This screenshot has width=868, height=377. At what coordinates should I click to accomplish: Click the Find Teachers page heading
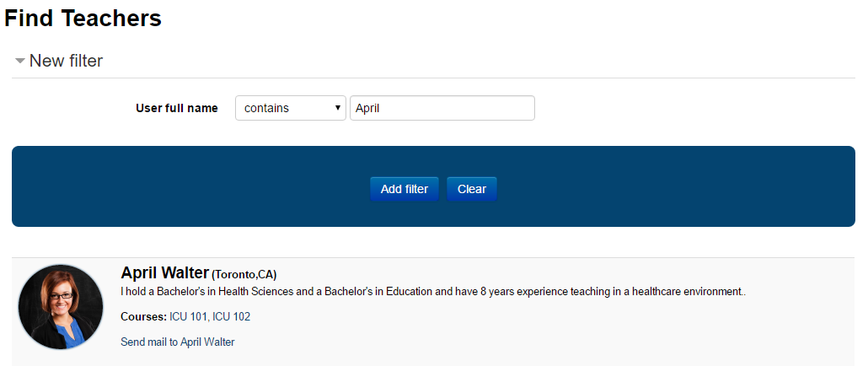83,19
